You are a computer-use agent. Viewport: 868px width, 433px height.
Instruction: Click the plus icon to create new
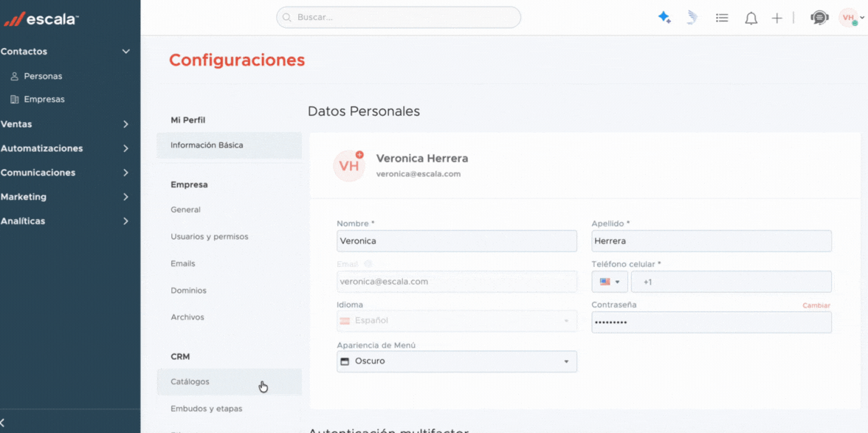(x=776, y=18)
